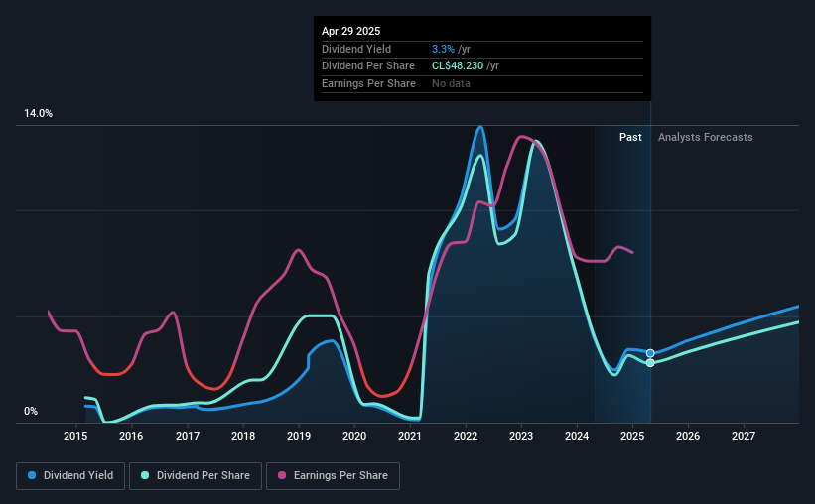The width and height of the screenshot is (815, 504).
Task: Click the 2019 x-axis year label
Action: [299, 436]
